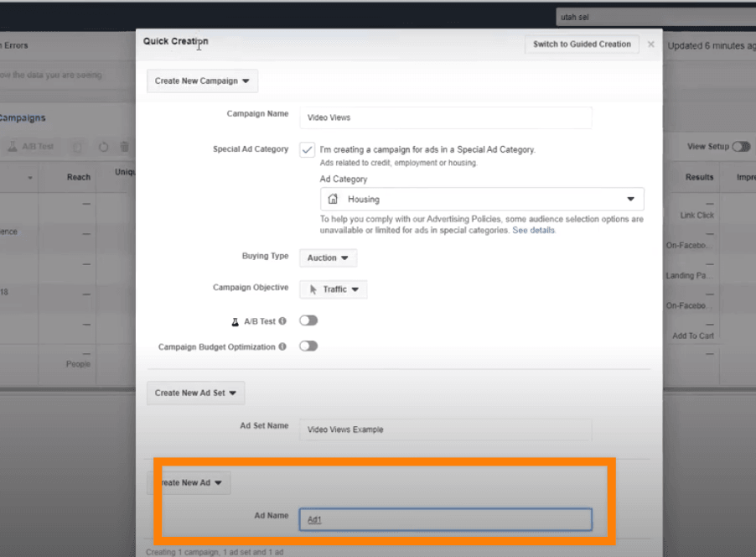Open the Campaigns tab in background
Screen dimensions: 756x557
[x=23, y=117]
